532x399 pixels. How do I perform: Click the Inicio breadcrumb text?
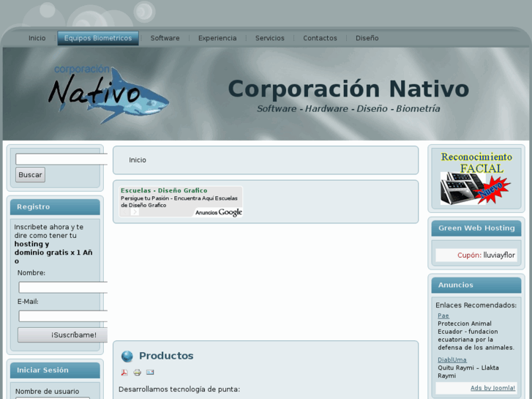coord(138,160)
